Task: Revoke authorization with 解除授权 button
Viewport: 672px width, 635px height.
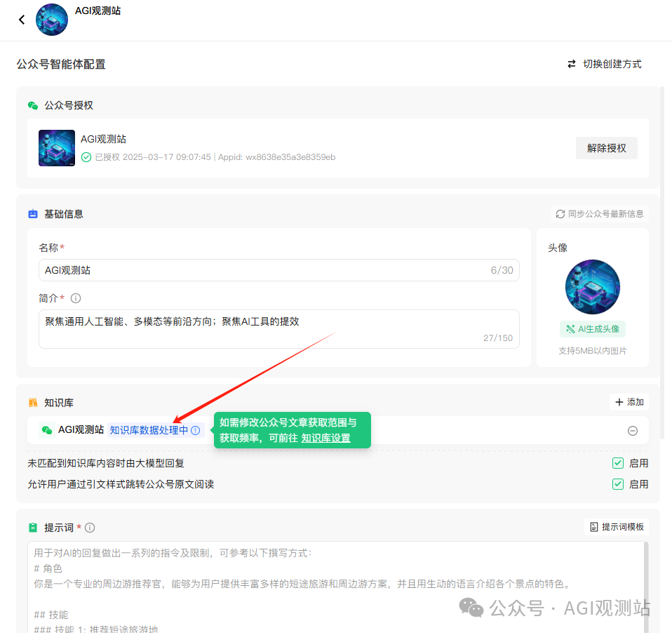Action: (x=607, y=148)
